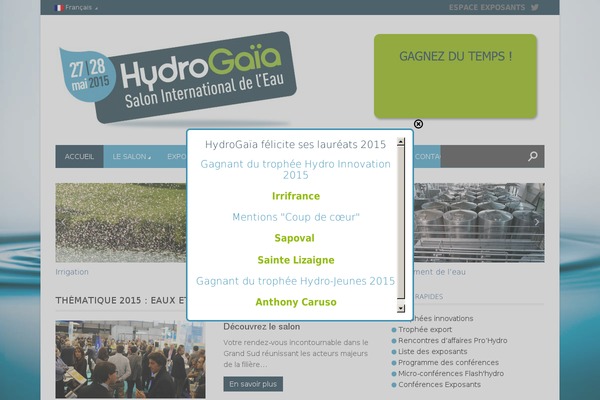Click Mentions "Coup de cœur" heading

[296, 217]
